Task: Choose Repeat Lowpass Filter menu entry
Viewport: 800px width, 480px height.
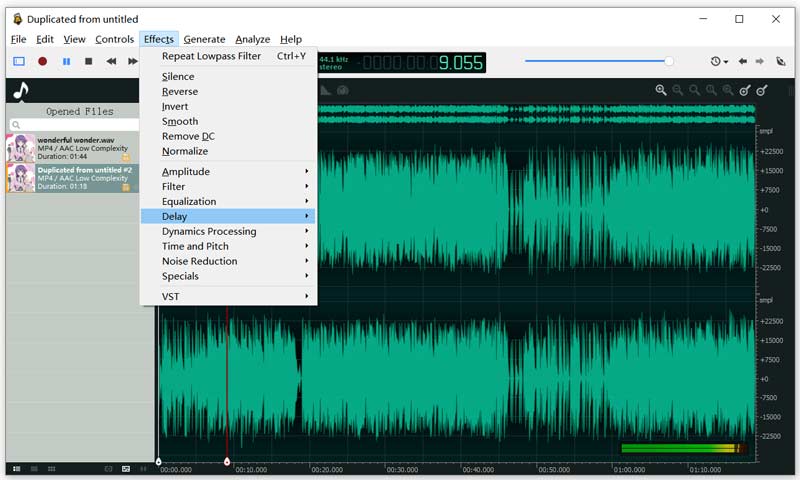Action: 211,56
